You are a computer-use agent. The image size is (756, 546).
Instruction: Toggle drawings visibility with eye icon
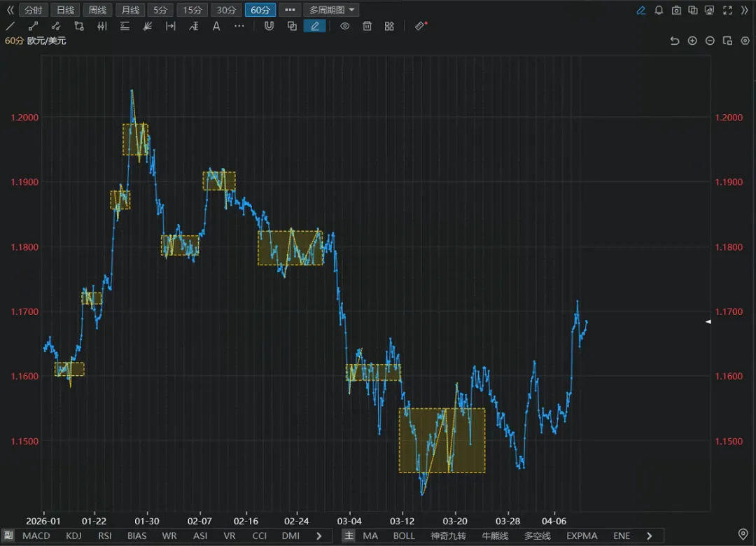click(x=344, y=26)
